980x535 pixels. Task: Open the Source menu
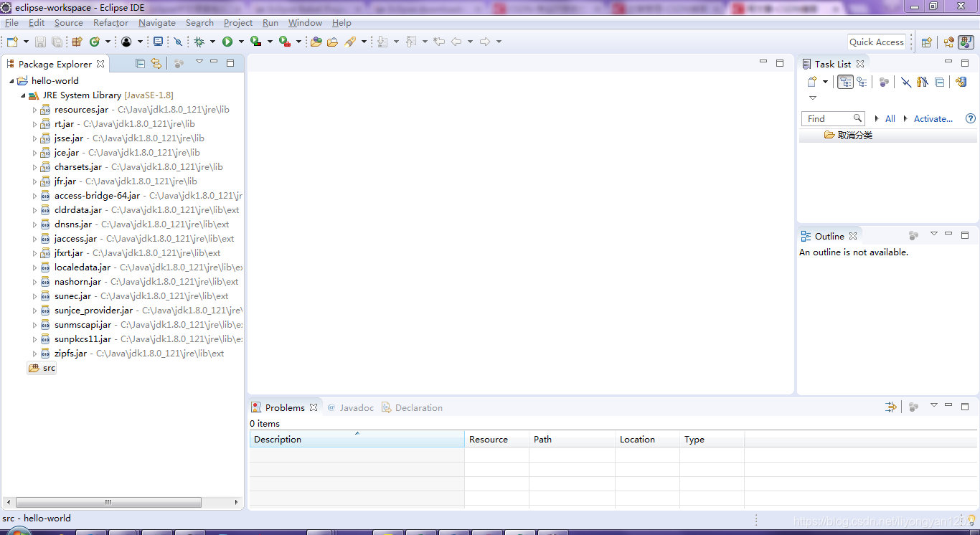69,23
